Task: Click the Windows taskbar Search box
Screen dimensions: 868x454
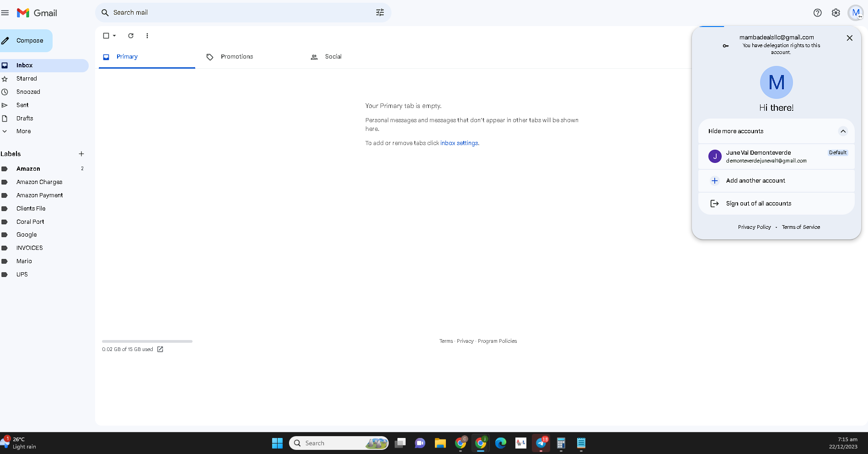Action: click(339, 443)
